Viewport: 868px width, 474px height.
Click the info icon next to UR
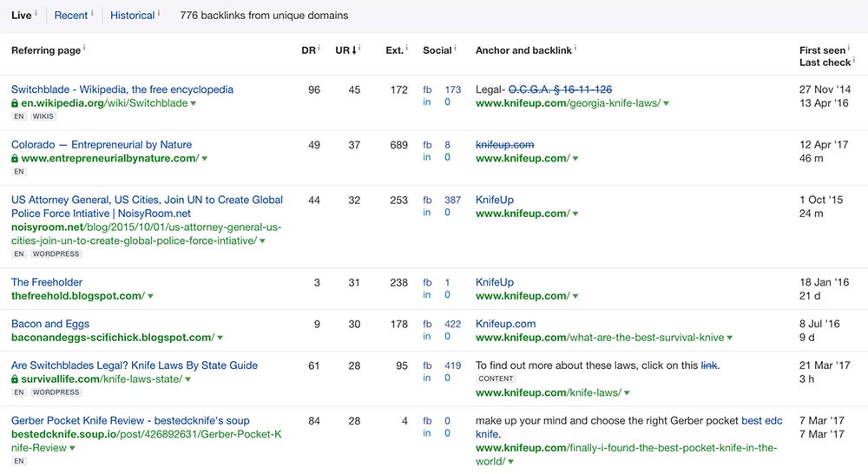coord(360,48)
